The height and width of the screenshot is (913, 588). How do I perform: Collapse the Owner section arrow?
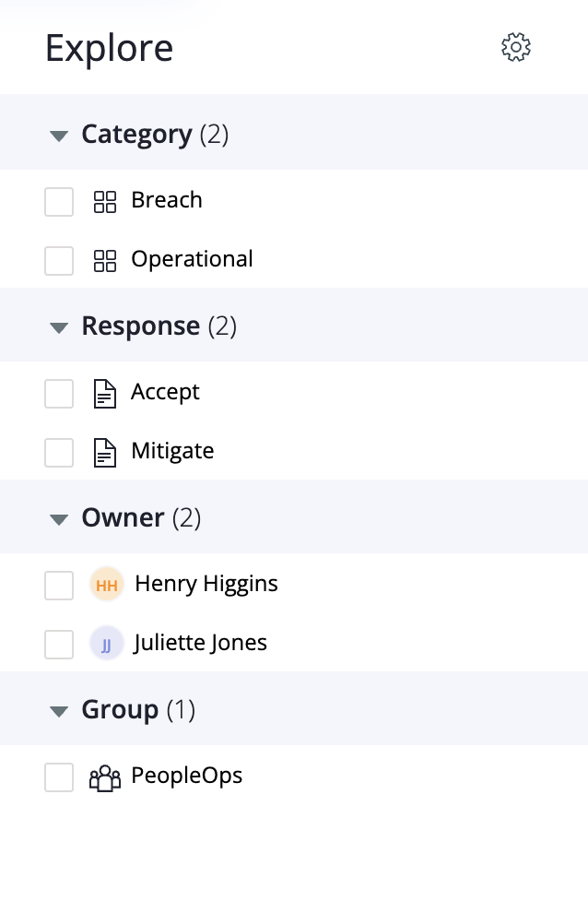pyautogui.click(x=59, y=519)
